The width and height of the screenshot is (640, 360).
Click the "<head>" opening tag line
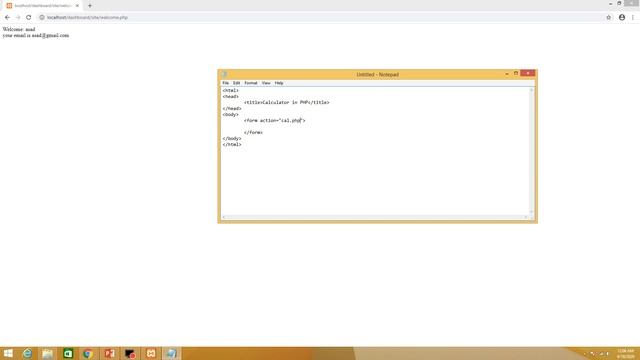[x=231, y=97]
